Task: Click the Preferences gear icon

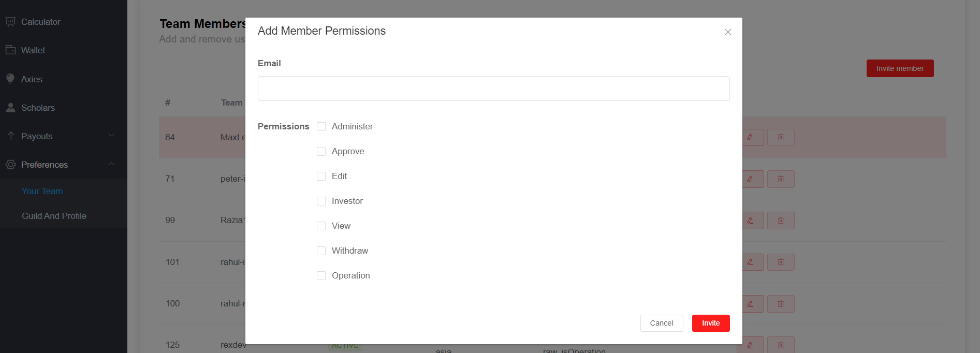Action: click(10, 165)
